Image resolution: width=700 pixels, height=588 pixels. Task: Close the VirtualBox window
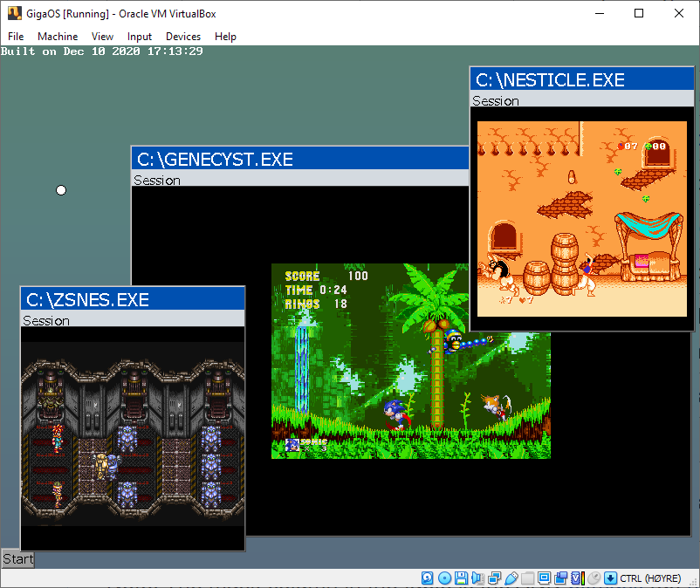coord(679,13)
